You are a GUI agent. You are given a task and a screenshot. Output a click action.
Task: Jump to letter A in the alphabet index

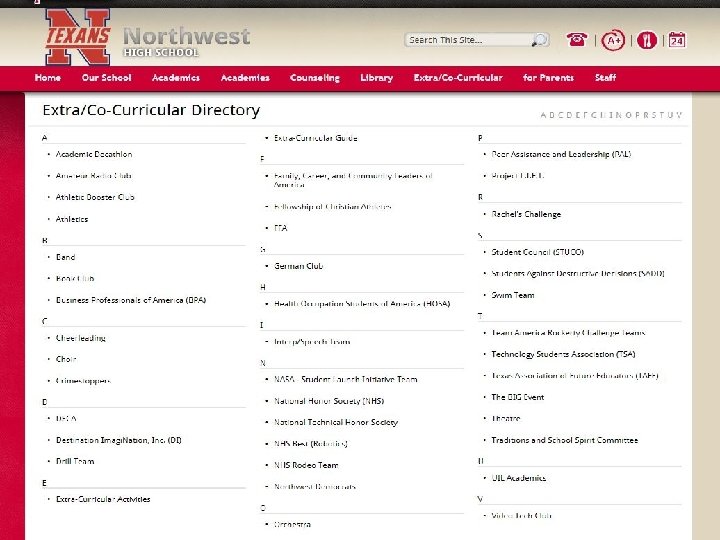[543, 115]
